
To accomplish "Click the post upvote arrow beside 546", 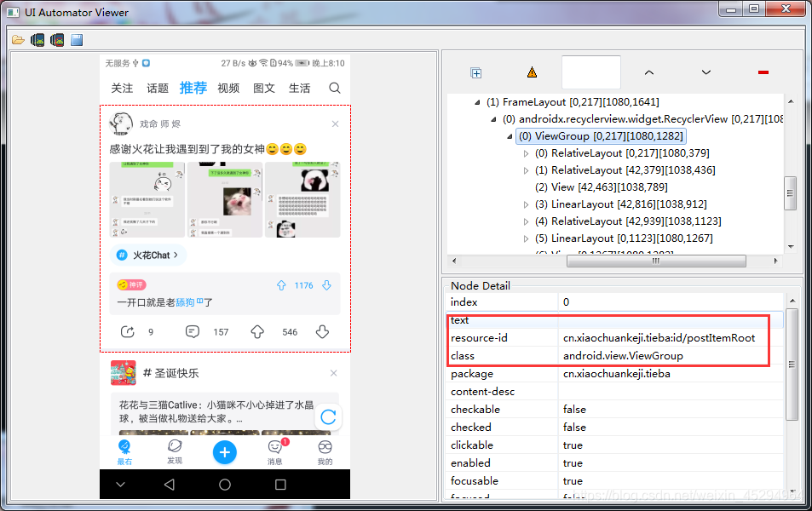I will [x=257, y=332].
